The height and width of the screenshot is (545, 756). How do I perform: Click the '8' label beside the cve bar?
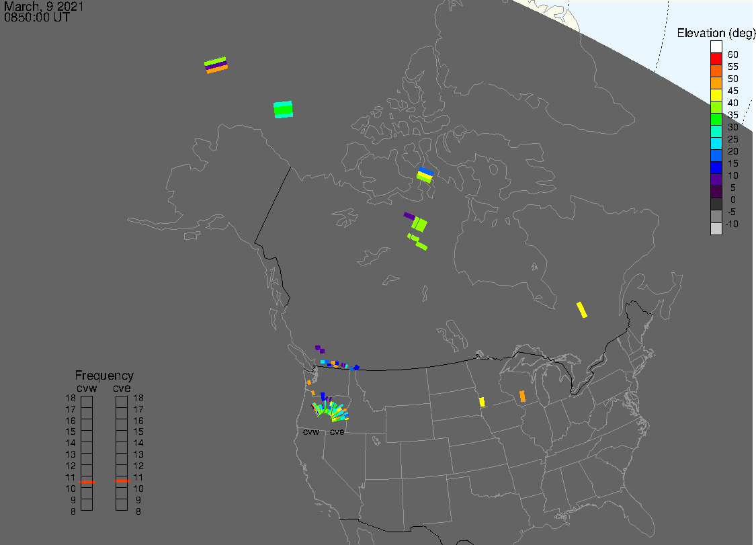coord(138,511)
